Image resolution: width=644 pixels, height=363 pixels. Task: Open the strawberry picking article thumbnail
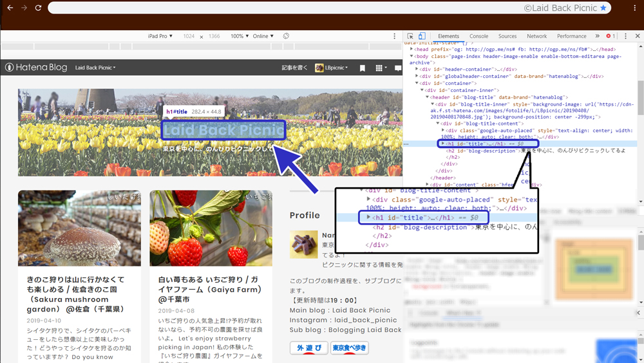(x=211, y=228)
